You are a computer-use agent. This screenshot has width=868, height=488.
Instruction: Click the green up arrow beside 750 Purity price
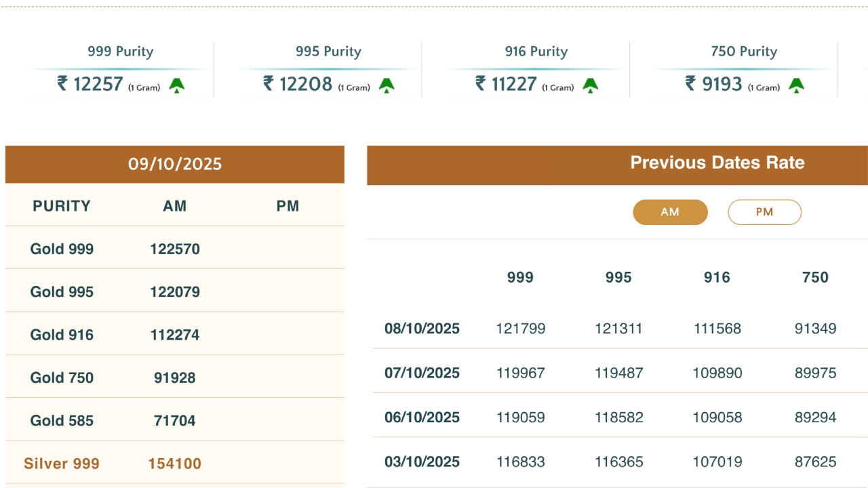[x=796, y=85]
